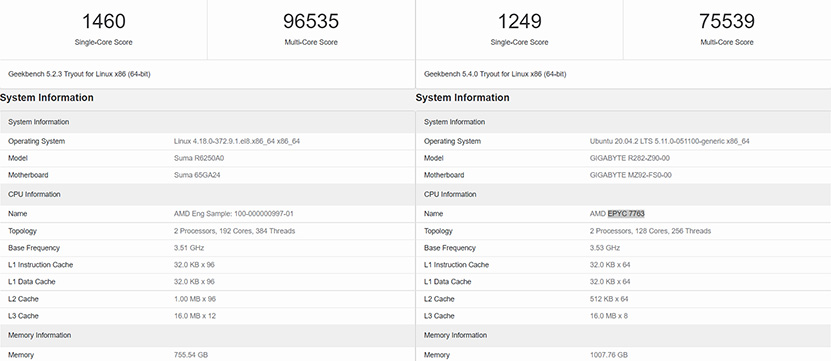
Task: Click the left System Information heading
Action: click(x=47, y=98)
